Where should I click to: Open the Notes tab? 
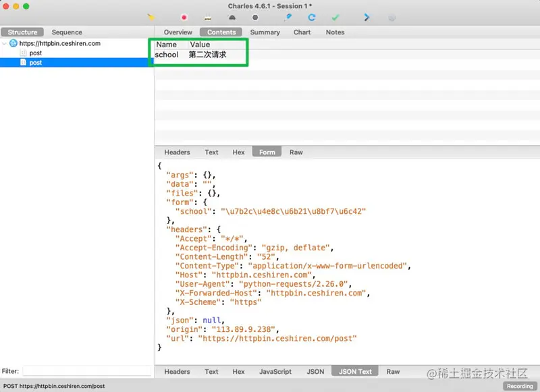335,32
